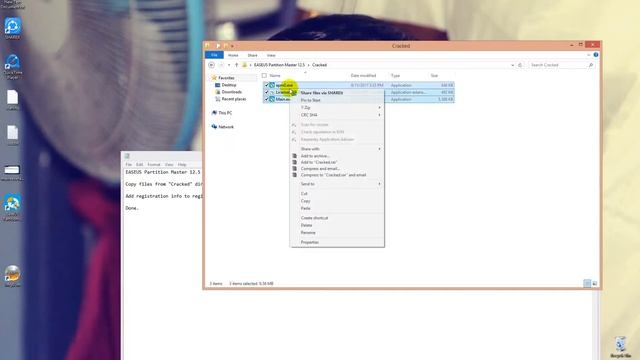Image resolution: width=640 pixels, height=360 pixels.
Task: Click the folder icon in the address bar
Action: click(244, 65)
